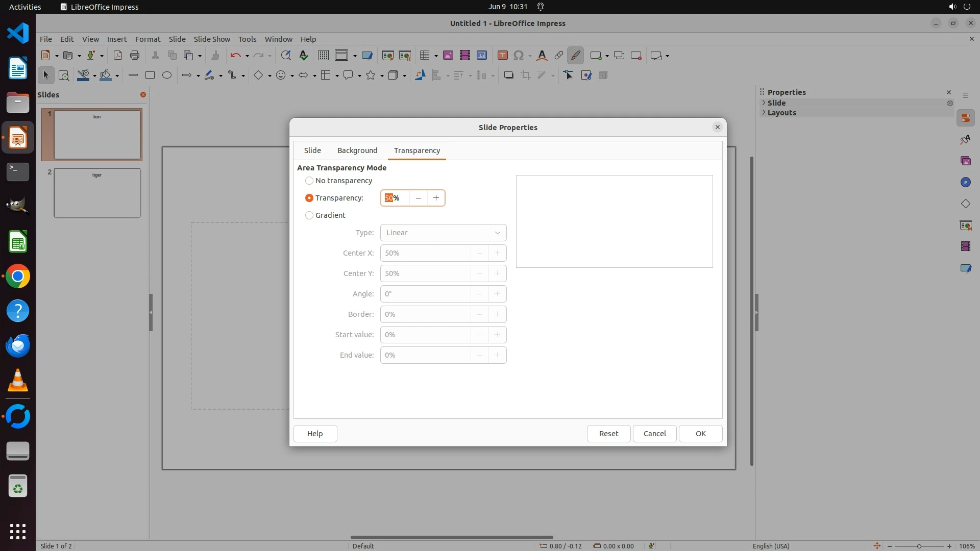Screen dimensions: 980x551
Task: Toggle the Display Grid icon
Action: 323,56
